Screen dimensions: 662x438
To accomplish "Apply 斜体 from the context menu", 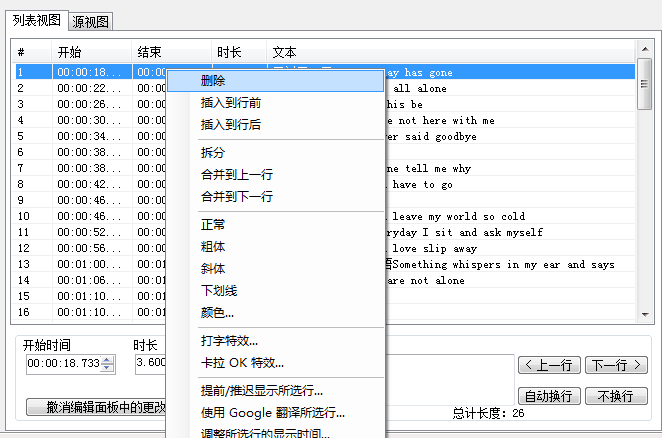I will (275, 268).
